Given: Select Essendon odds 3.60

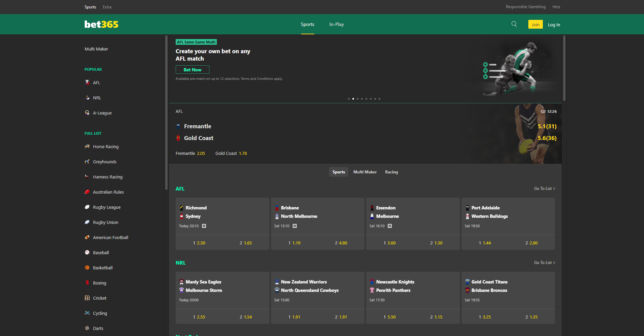Looking at the screenshot, I should [389, 243].
